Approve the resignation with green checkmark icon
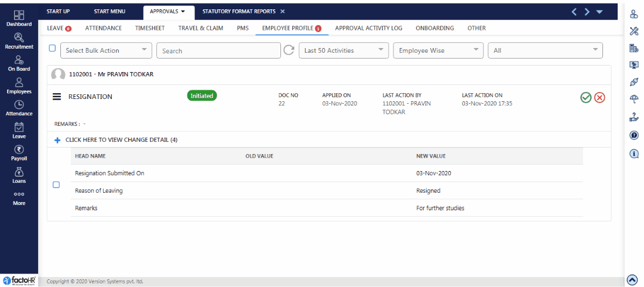 pos(585,98)
